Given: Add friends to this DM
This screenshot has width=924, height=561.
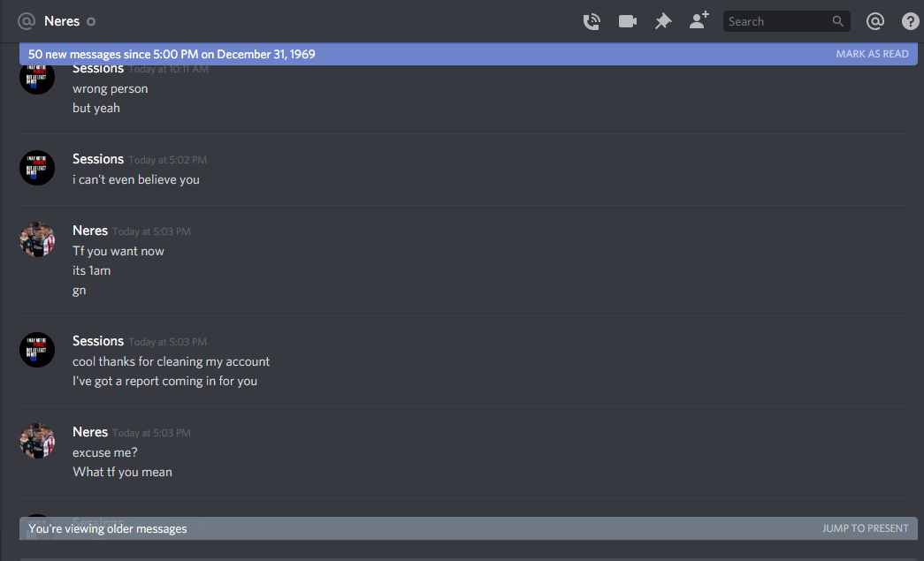Looking at the screenshot, I should pyautogui.click(x=699, y=20).
